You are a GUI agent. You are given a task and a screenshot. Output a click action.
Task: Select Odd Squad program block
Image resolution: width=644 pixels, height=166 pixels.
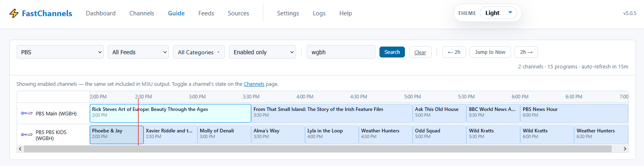click(x=439, y=135)
